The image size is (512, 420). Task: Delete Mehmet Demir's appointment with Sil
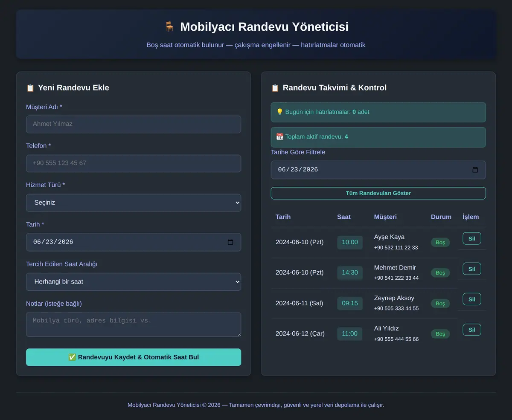tap(472, 269)
